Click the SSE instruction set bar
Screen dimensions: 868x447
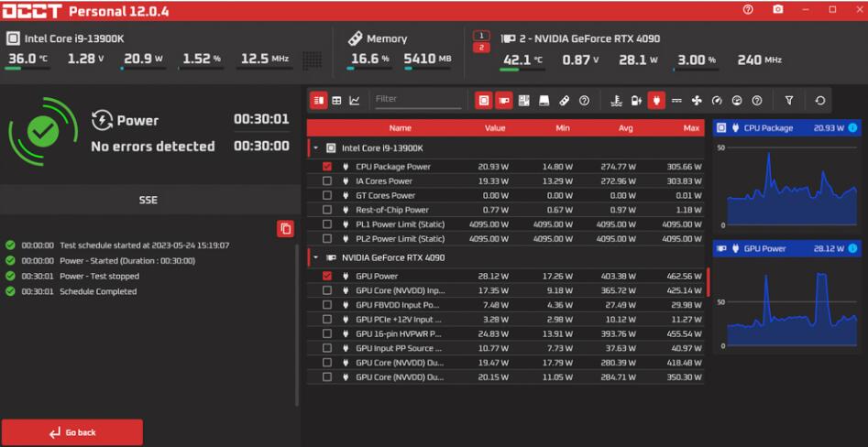148,200
